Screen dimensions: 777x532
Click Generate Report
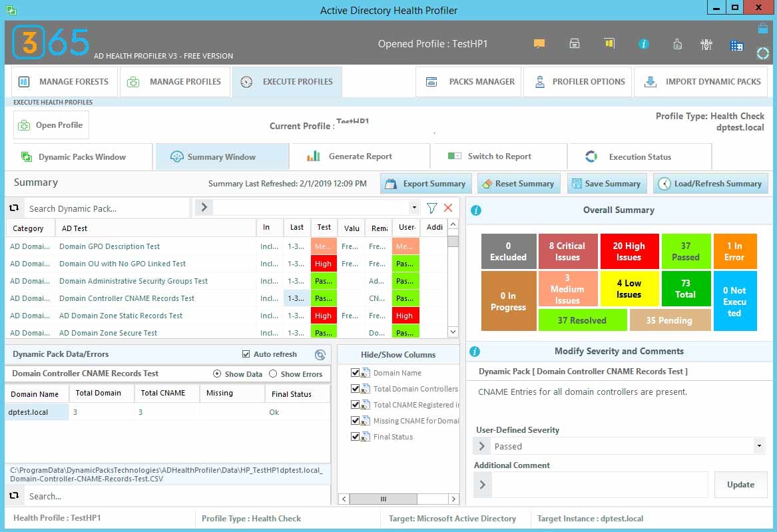(x=360, y=156)
